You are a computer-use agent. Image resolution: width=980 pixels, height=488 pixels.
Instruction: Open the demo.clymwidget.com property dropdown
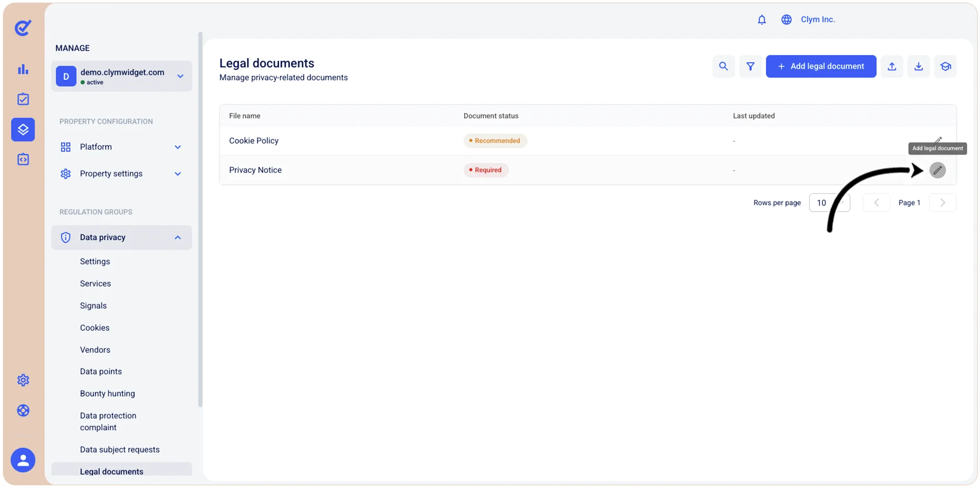122,77
